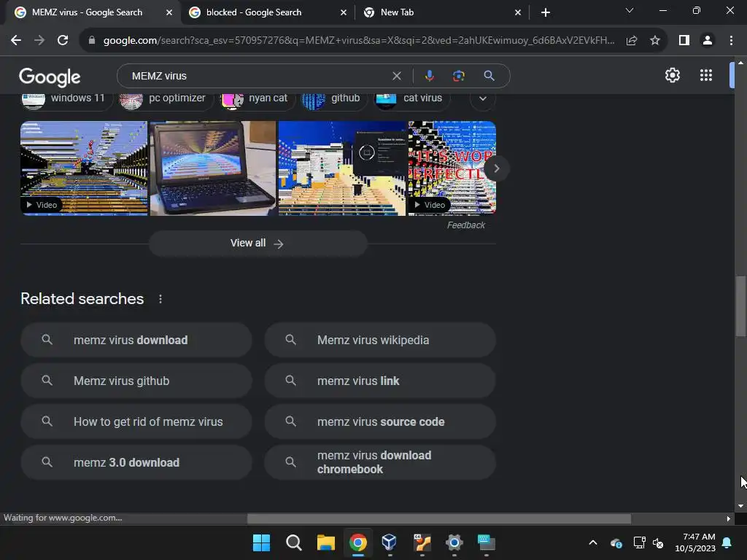Screen dimensions: 747x560
Task: Click the scroll down arrow
Action: click(740, 506)
